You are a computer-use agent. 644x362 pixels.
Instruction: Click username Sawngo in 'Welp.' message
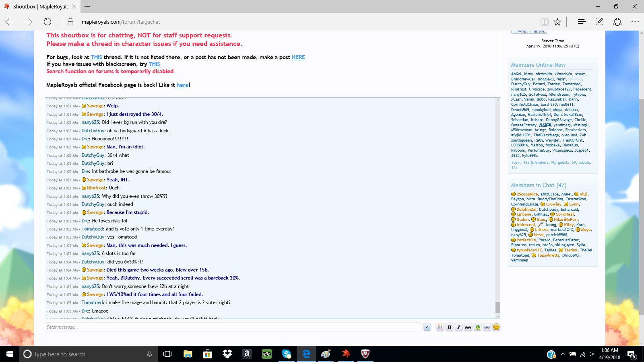pos(95,106)
